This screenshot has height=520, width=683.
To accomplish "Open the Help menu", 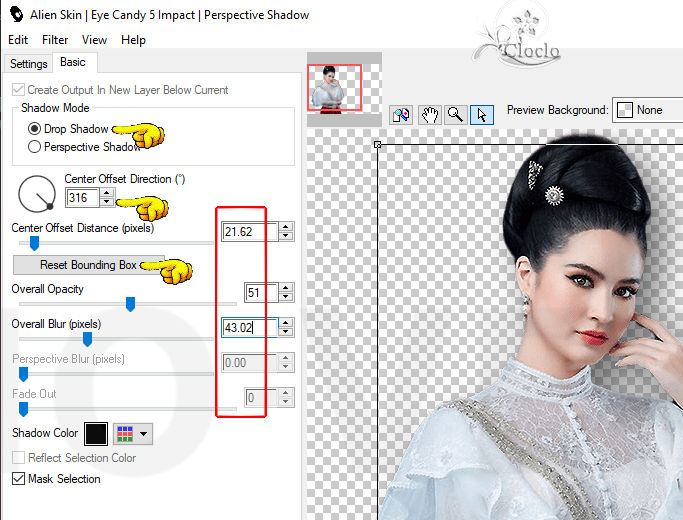I will 133,40.
